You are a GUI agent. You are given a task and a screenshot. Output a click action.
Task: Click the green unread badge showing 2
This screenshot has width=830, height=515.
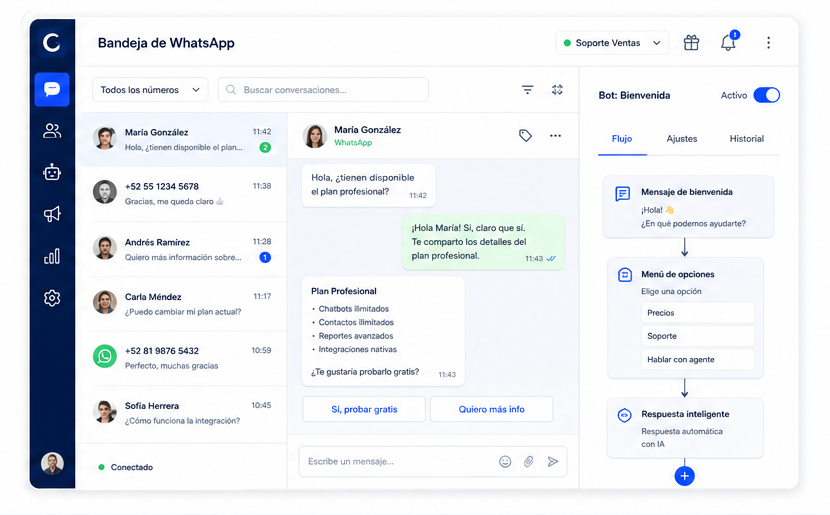tap(265, 148)
